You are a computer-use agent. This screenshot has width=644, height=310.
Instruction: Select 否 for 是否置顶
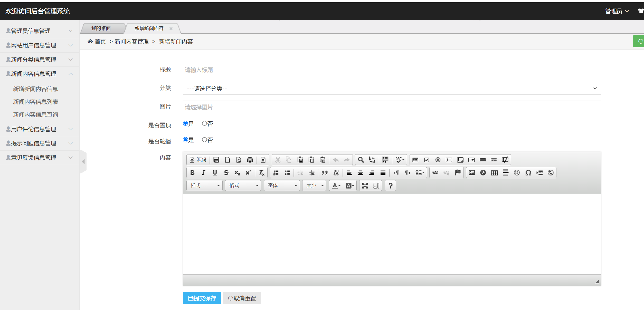click(x=204, y=123)
